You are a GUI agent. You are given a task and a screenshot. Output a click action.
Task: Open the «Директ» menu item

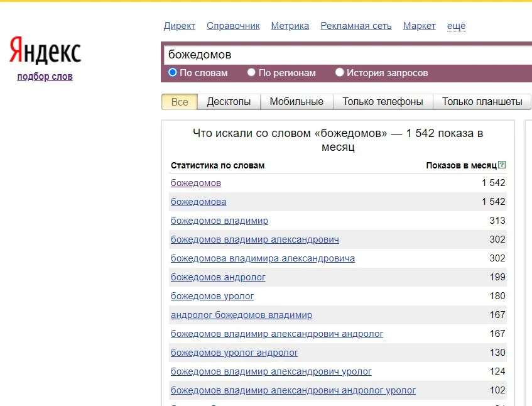(x=179, y=26)
